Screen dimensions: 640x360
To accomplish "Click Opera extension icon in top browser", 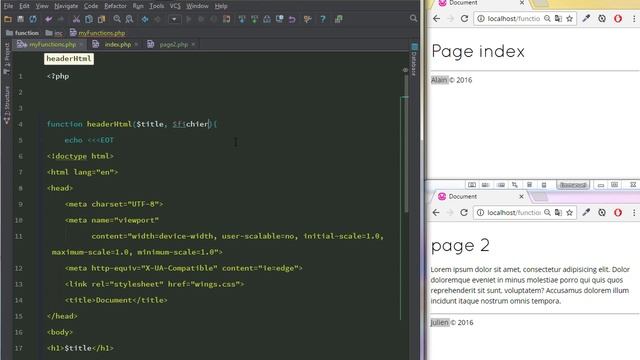I will click(618, 18).
